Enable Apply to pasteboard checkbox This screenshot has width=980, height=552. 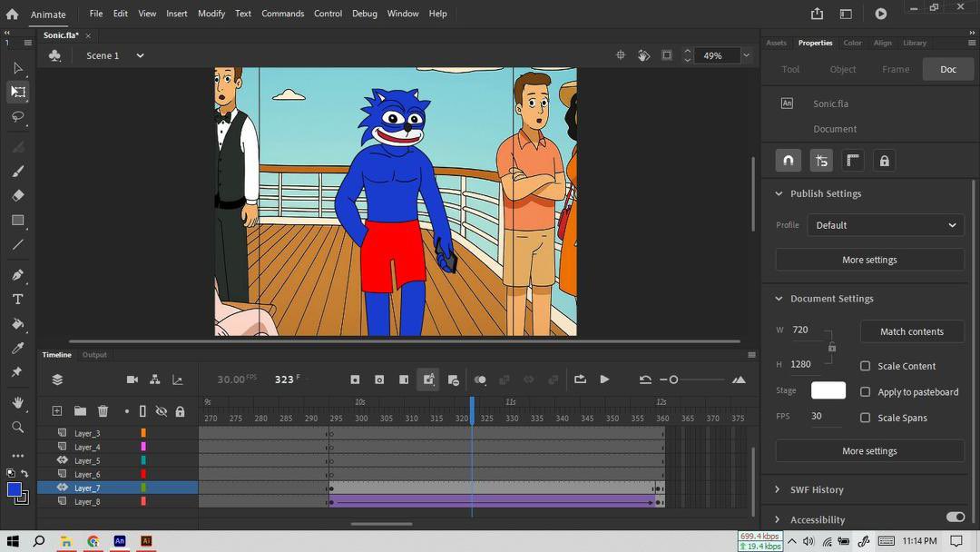tap(865, 392)
